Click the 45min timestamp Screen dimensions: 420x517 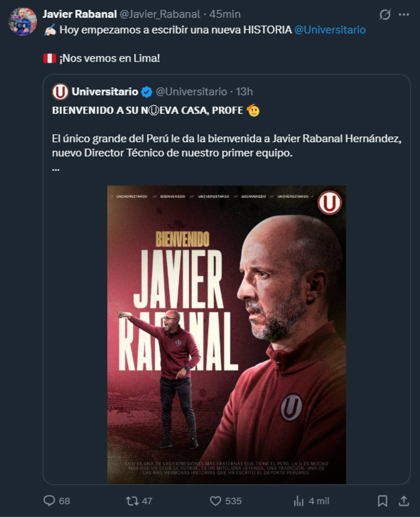tap(225, 14)
